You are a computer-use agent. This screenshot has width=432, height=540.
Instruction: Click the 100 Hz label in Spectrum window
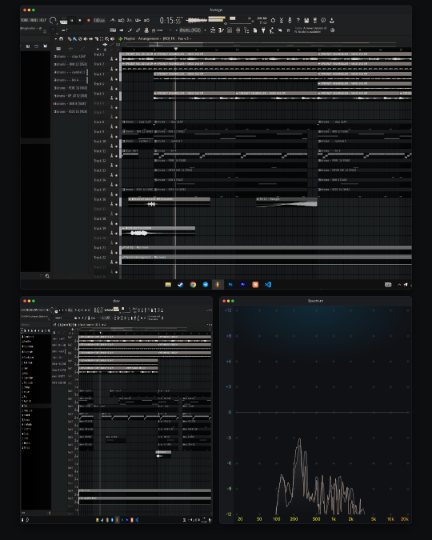click(276, 519)
